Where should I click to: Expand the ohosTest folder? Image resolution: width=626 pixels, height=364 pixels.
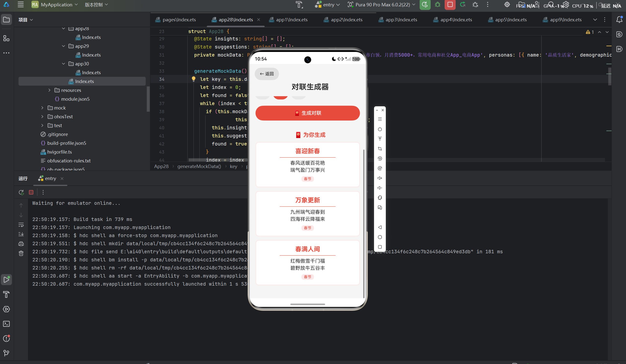[42, 117]
